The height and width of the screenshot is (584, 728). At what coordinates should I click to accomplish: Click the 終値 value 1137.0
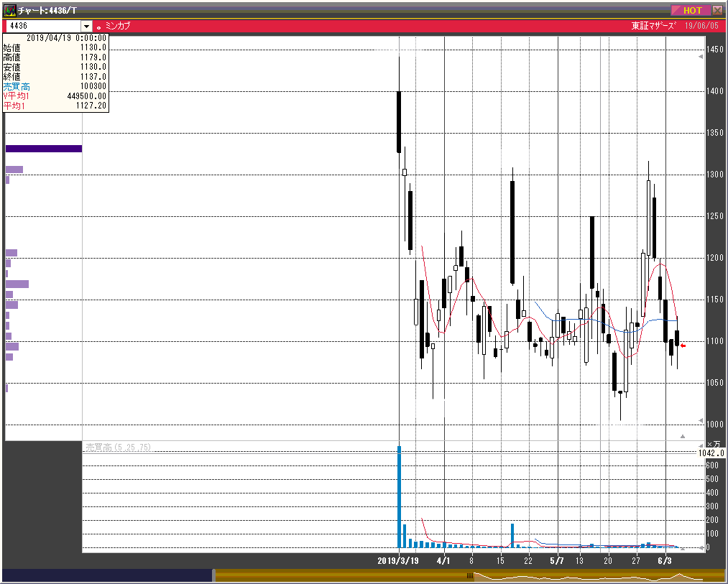(x=93, y=77)
